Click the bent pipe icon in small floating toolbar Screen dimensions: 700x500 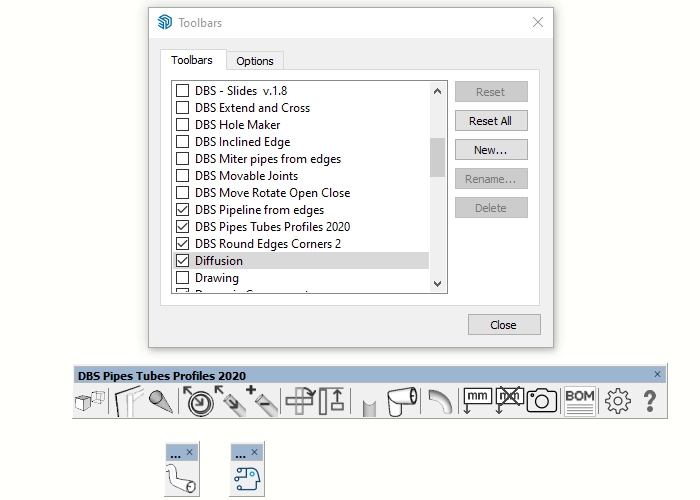coord(181,479)
